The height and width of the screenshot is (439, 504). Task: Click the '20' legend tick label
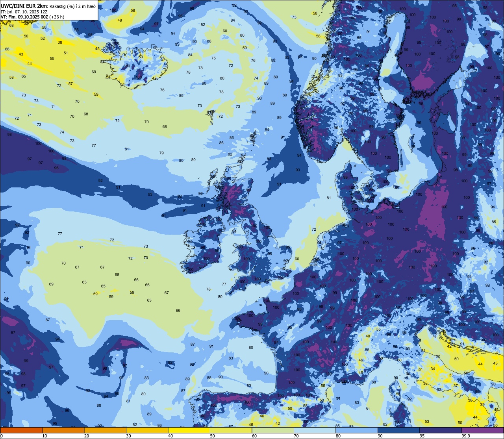click(87, 436)
